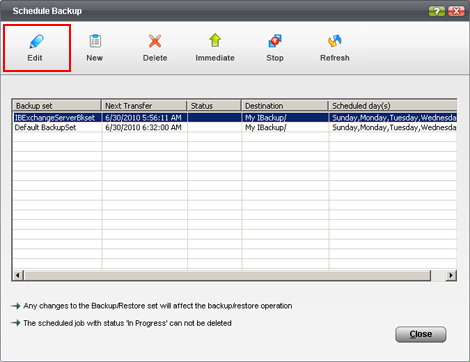Click scheduled days of the IBExchangeServerBkset row

pos(393,118)
